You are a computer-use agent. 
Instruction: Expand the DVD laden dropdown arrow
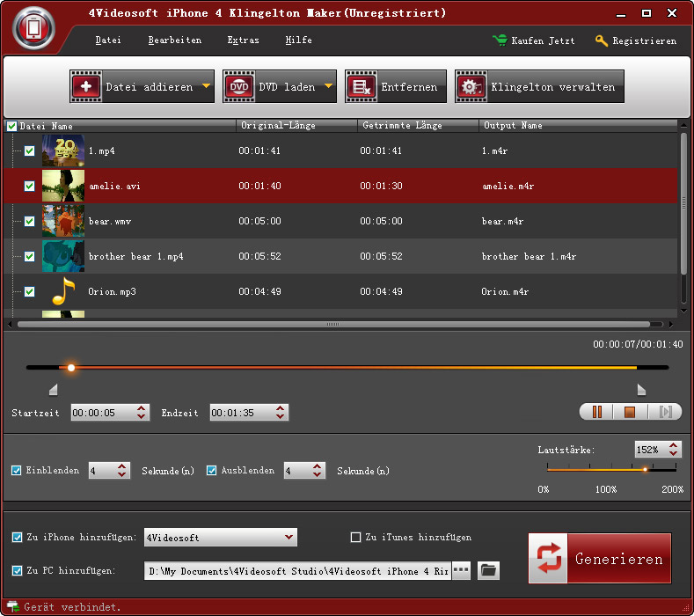click(x=329, y=87)
